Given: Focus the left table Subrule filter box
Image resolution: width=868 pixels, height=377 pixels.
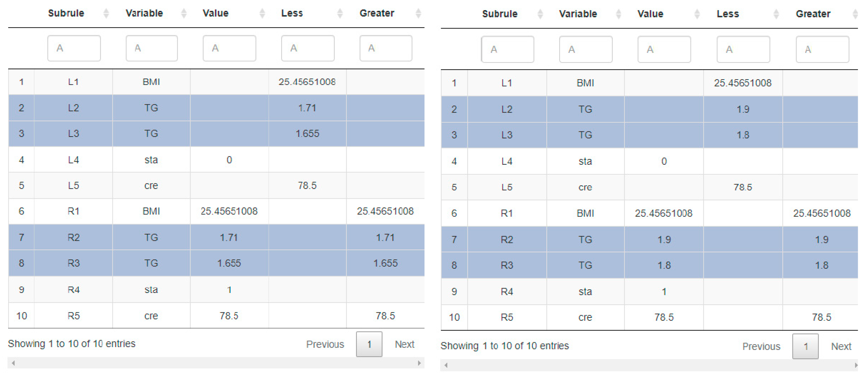Looking at the screenshot, I should [x=74, y=48].
